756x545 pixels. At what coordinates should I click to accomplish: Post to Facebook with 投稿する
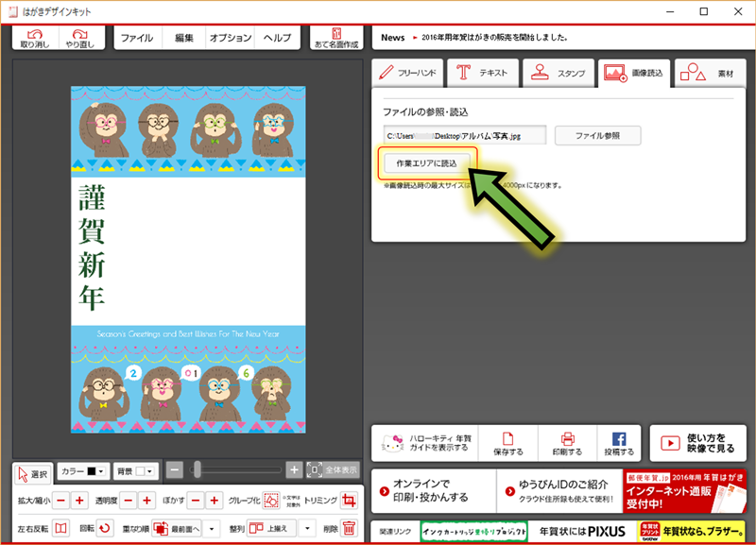(x=619, y=443)
